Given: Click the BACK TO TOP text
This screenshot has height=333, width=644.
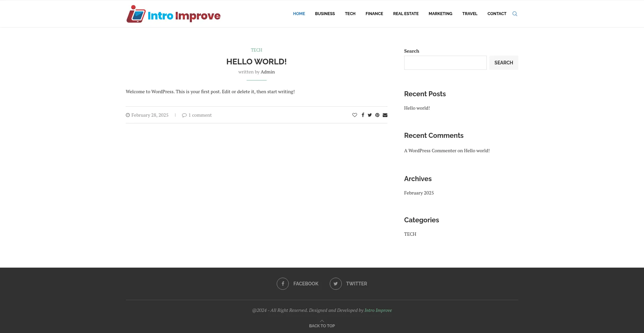Looking at the screenshot, I should coord(322,326).
